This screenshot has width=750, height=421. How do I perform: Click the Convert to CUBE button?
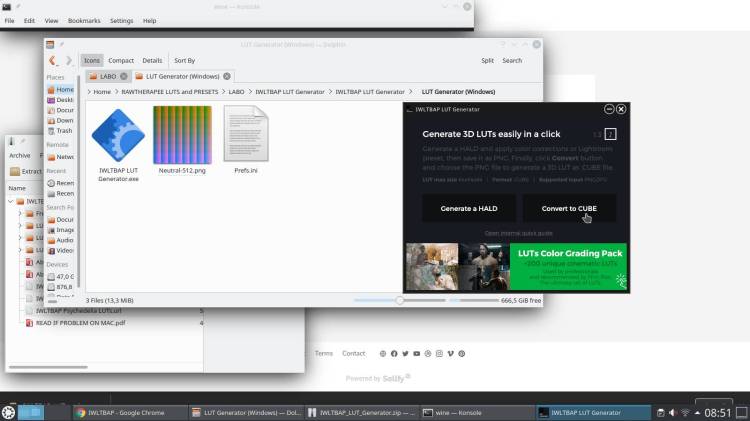tap(569, 209)
